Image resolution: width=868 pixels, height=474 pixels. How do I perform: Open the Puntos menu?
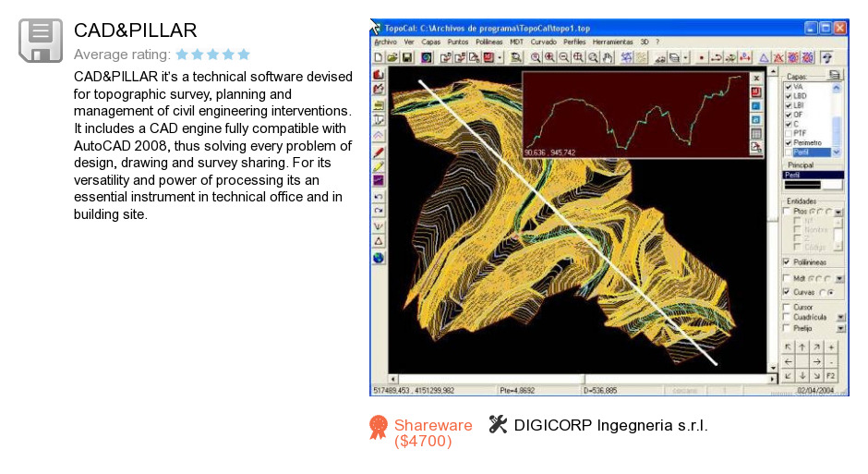pos(458,43)
